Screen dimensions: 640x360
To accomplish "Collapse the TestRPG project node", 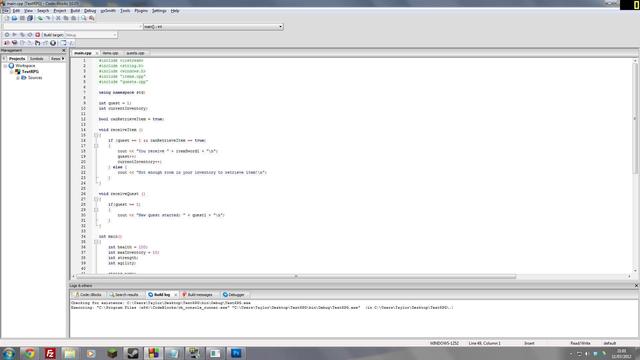I will pos(11,71).
